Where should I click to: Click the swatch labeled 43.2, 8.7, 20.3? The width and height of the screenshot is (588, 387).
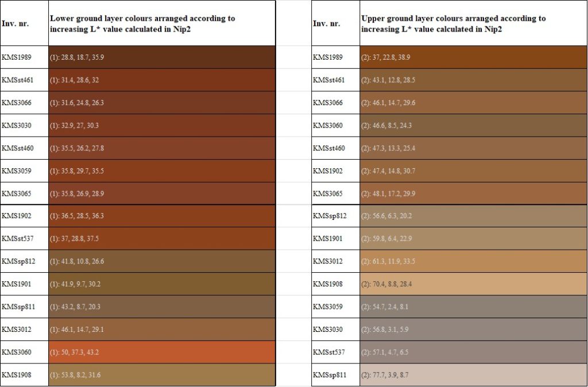point(162,307)
